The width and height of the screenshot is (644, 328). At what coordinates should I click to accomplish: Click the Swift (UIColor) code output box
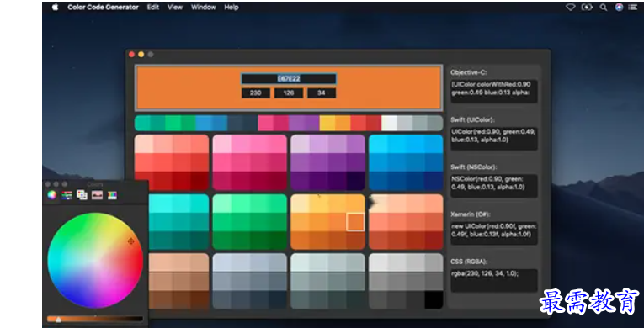tap(494, 138)
